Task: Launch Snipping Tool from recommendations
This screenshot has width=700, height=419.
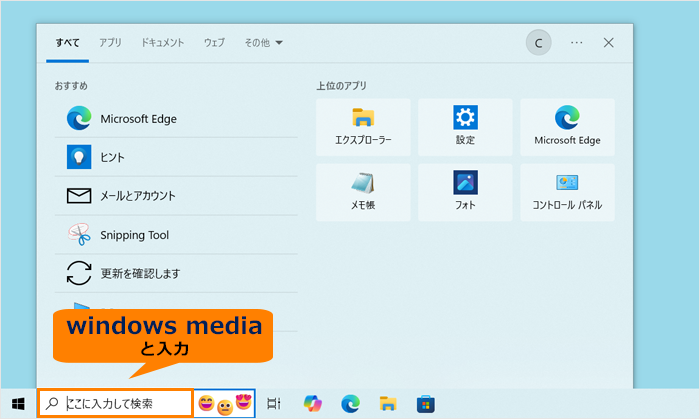Action: coord(176,235)
